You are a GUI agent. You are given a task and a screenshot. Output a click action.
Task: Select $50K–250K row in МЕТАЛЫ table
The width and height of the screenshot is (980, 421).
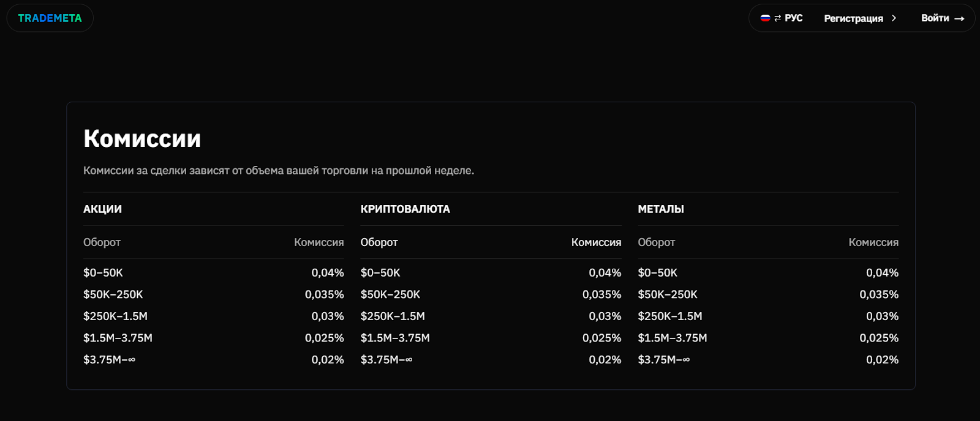768,294
